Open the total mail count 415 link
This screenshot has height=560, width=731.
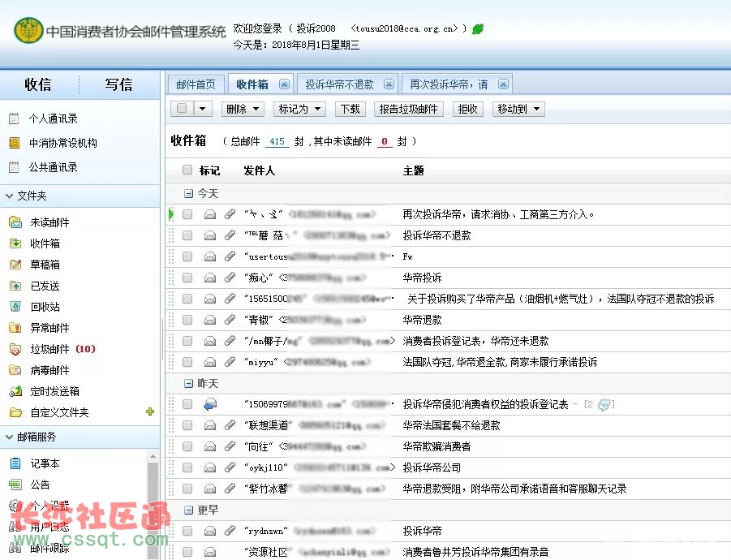coord(277,141)
